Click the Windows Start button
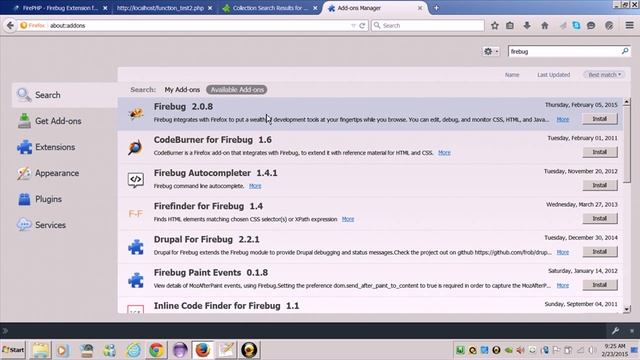 [x=13, y=350]
